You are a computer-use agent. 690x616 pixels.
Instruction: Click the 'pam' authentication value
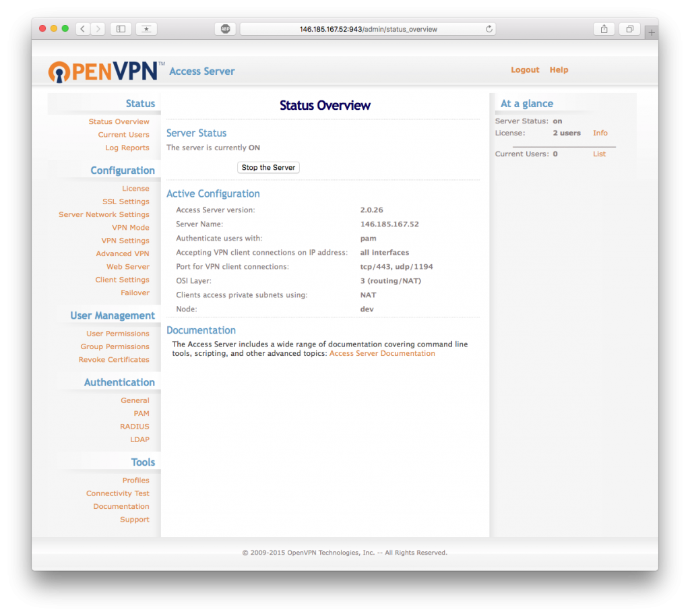(x=369, y=239)
